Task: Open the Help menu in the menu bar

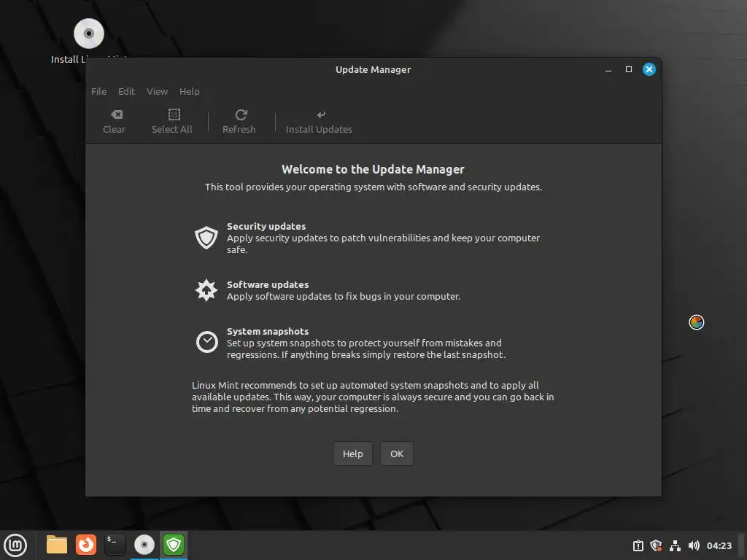Action: [189, 91]
